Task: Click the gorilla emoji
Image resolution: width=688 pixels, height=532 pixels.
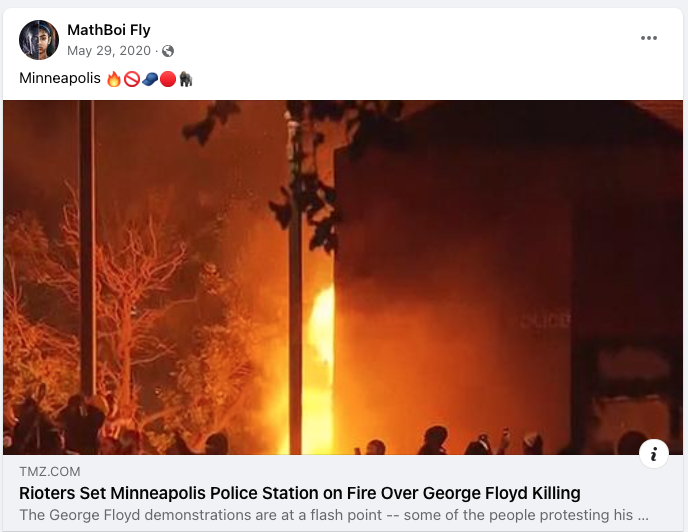Action: 186,79
